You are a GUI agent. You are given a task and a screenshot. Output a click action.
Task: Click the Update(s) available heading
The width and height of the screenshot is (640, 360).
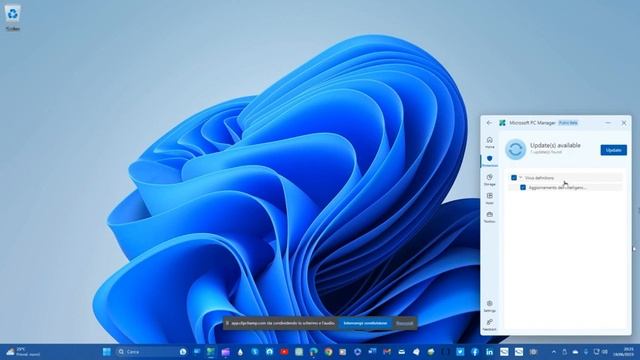point(555,145)
